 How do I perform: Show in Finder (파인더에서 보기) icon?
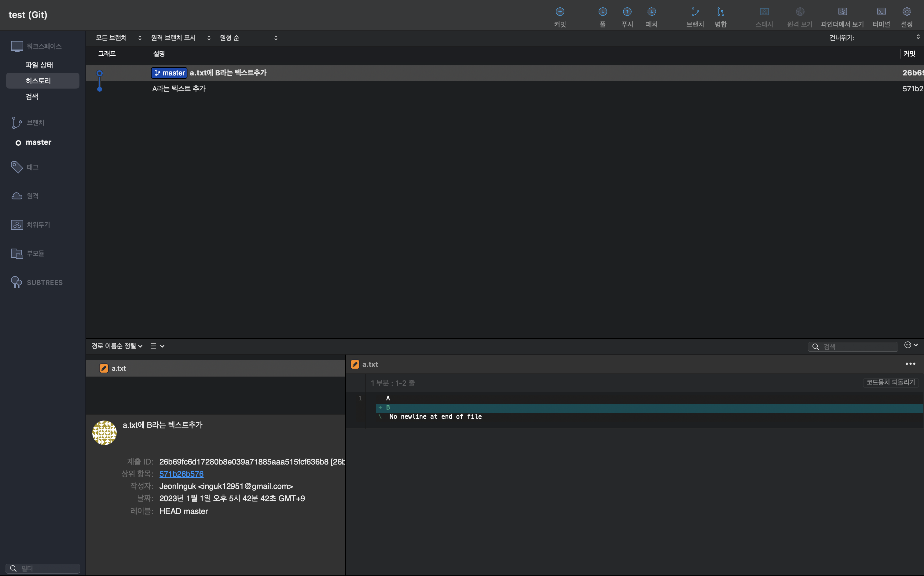(842, 12)
